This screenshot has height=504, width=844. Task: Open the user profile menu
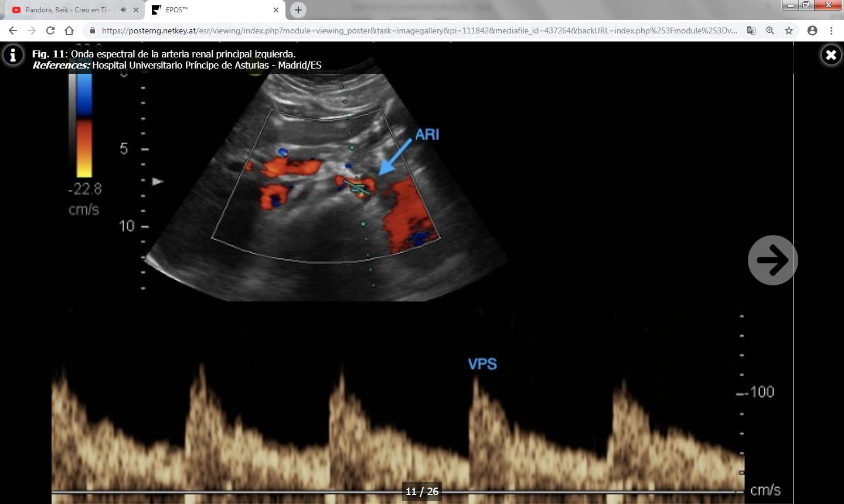[812, 30]
